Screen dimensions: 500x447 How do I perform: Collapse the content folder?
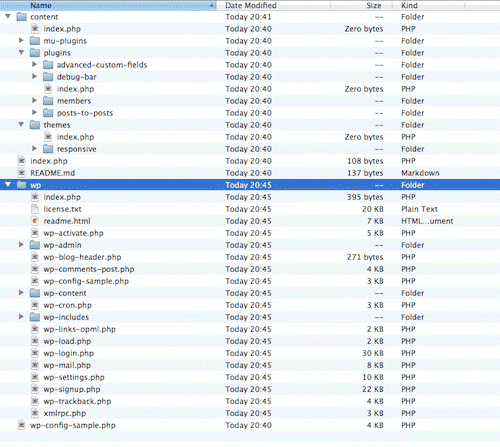8,16
